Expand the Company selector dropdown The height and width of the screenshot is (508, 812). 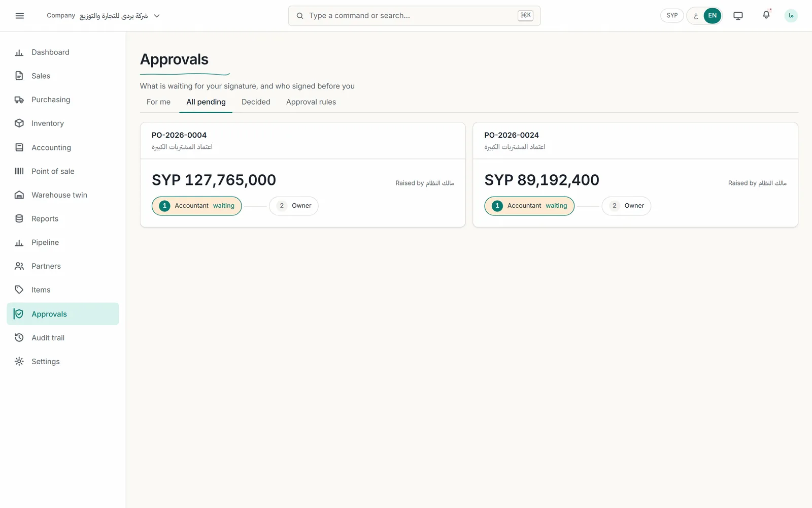(x=104, y=16)
